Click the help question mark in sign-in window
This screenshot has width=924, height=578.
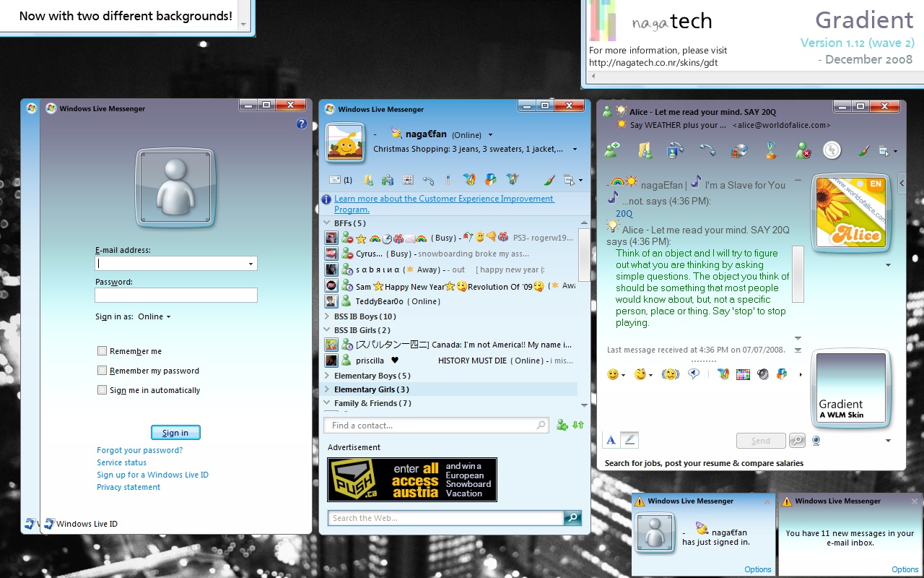[x=302, y=124]
